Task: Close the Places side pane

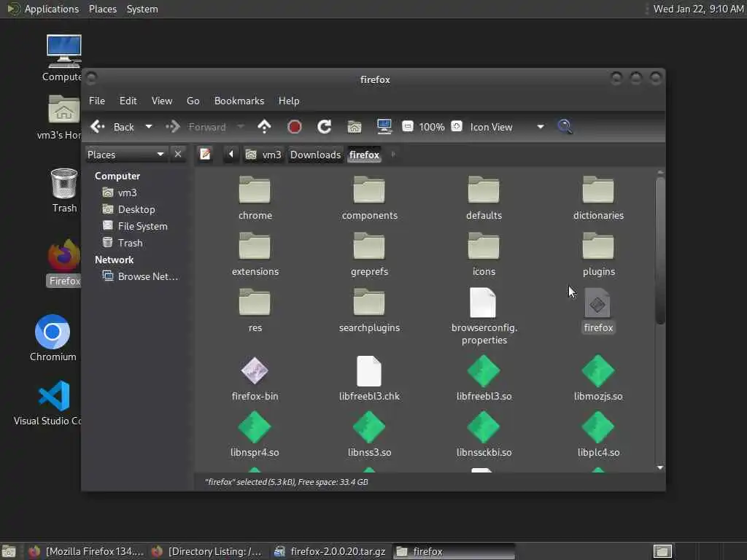Action: pos(178,154)
